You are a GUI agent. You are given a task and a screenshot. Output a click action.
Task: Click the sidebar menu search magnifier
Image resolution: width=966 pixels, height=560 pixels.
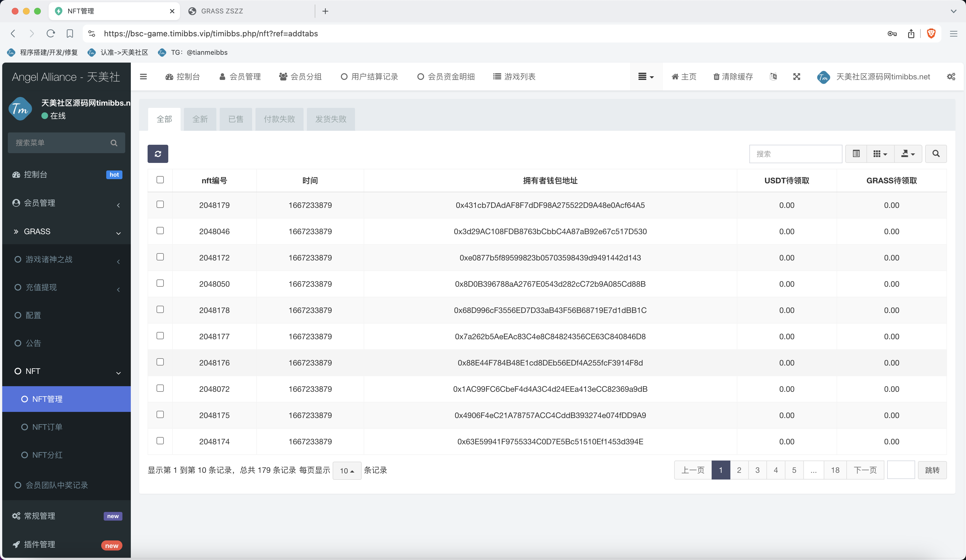pos(114,143)
